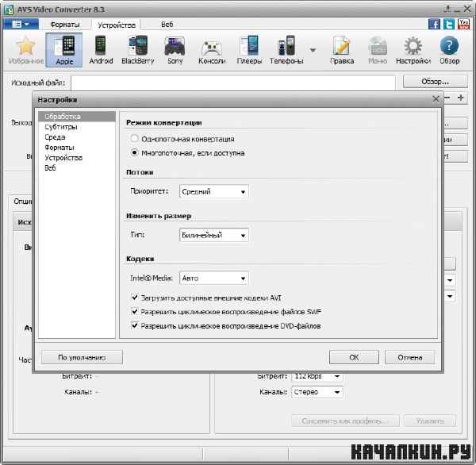Open the Приоритет dropdown
Screen dimensions: 476x465
click(x=214, y=192)
